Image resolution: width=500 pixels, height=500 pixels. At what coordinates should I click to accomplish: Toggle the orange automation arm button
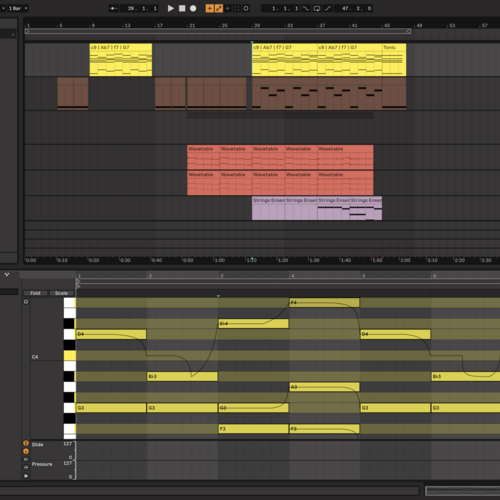tap(219, 8)
